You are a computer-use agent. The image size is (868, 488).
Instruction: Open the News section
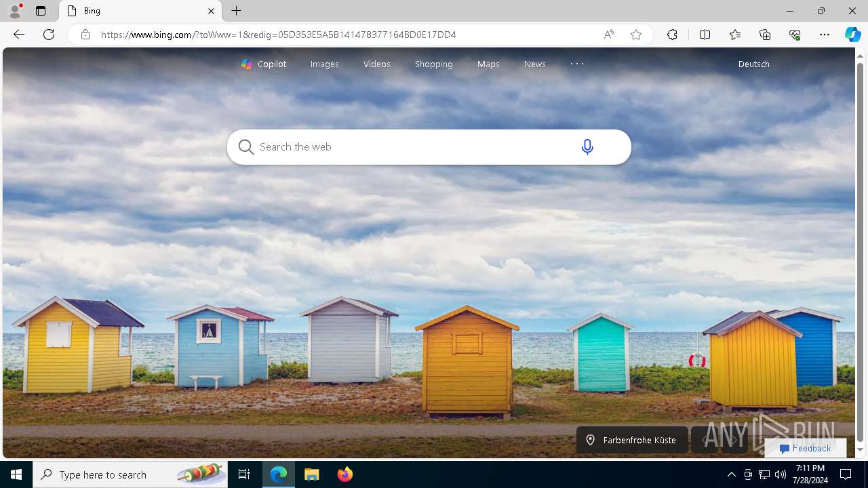tap(534, 64)
